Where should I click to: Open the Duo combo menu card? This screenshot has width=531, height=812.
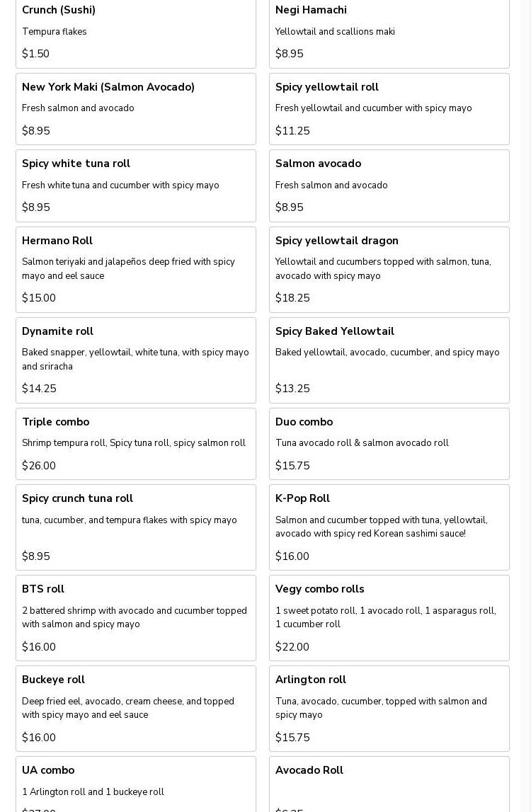click(x=389, y=444)
